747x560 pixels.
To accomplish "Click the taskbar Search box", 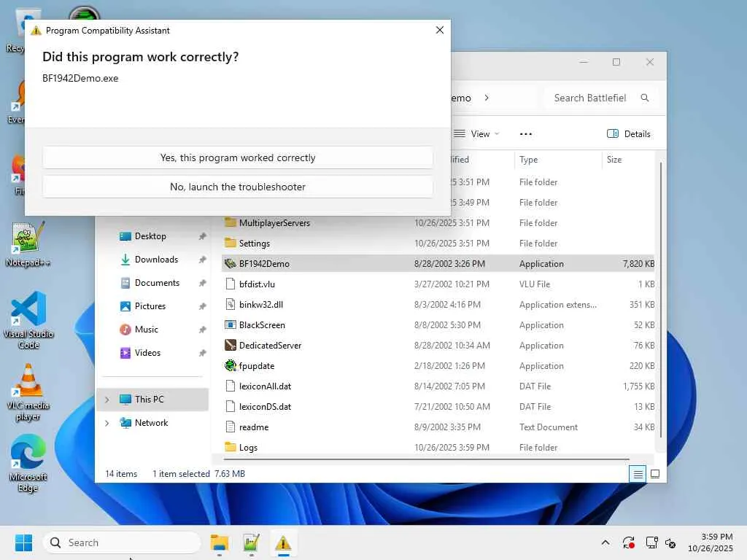I will [123, 542].
